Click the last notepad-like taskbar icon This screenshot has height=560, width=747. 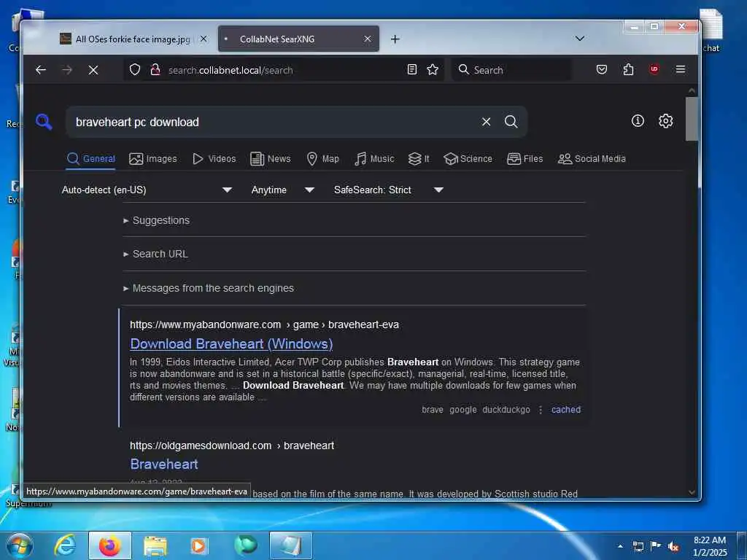290,545
